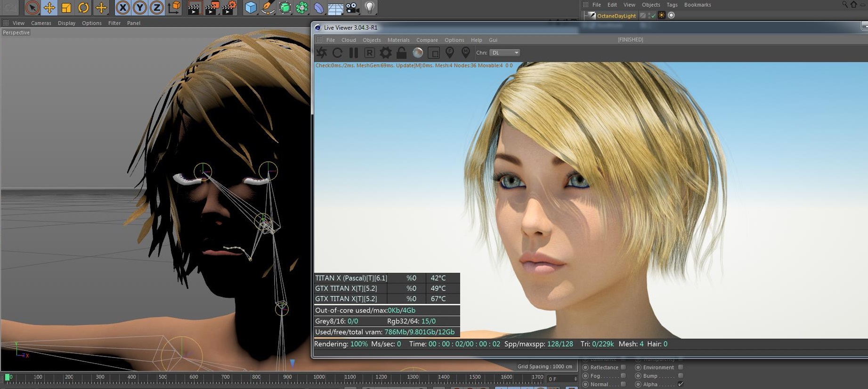Select the Scale tool
Viewport: 868px width, 389px height.
(x=66, y=8)
